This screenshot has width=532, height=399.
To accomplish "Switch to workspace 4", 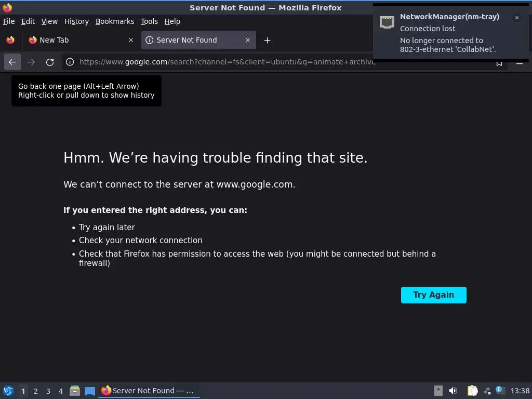I will point(61,391).
